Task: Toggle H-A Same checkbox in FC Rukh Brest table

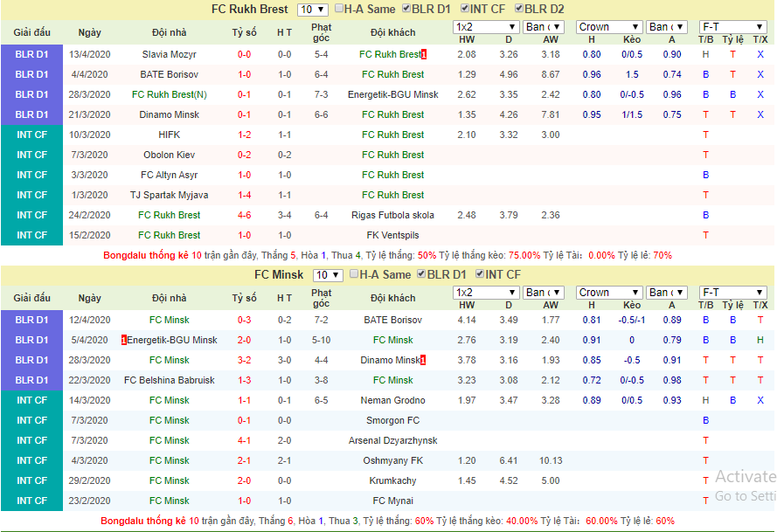Action: click(x=339, y=9)
